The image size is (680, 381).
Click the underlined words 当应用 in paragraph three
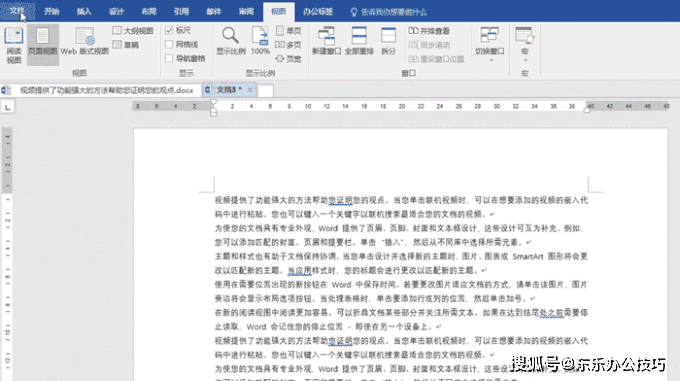pos(300,270)
